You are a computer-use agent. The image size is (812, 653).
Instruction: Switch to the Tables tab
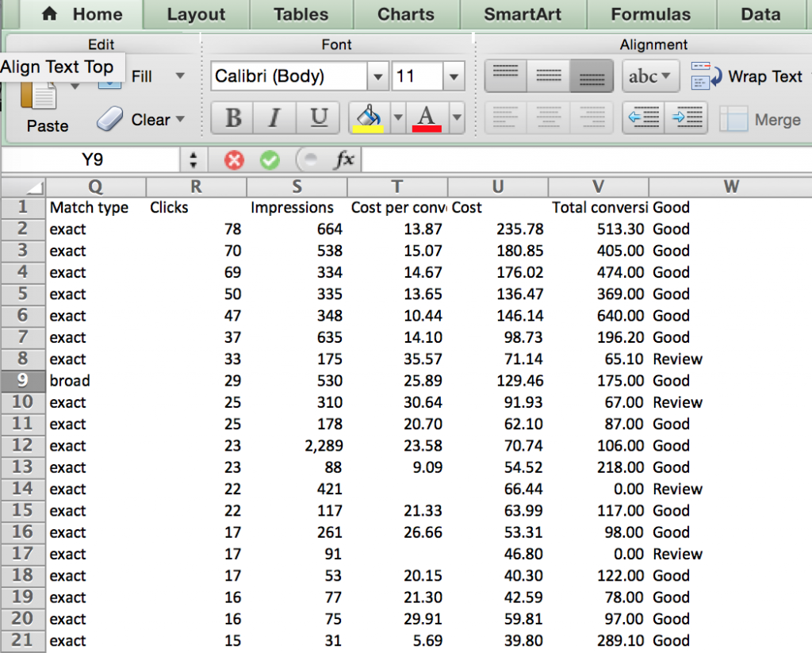301,14
